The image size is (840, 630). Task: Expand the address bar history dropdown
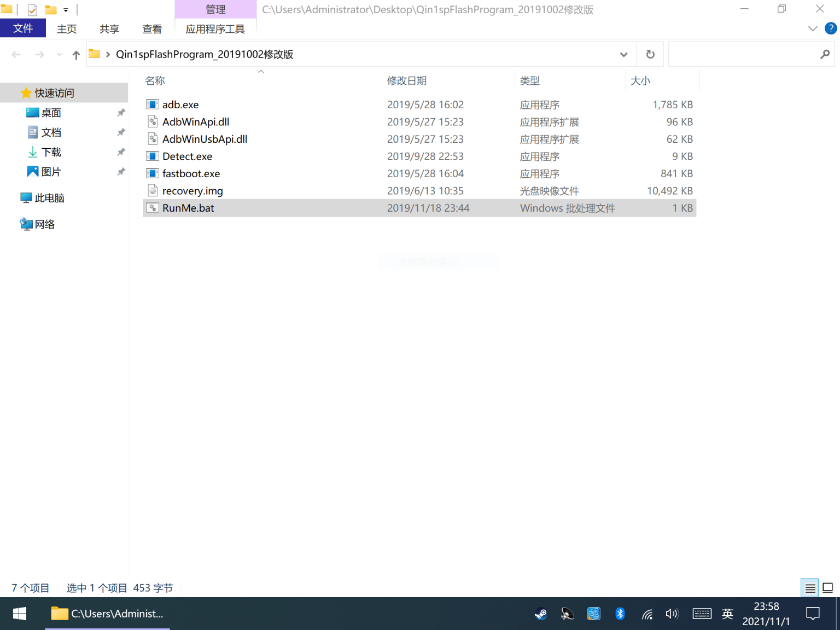coord(623,54)
